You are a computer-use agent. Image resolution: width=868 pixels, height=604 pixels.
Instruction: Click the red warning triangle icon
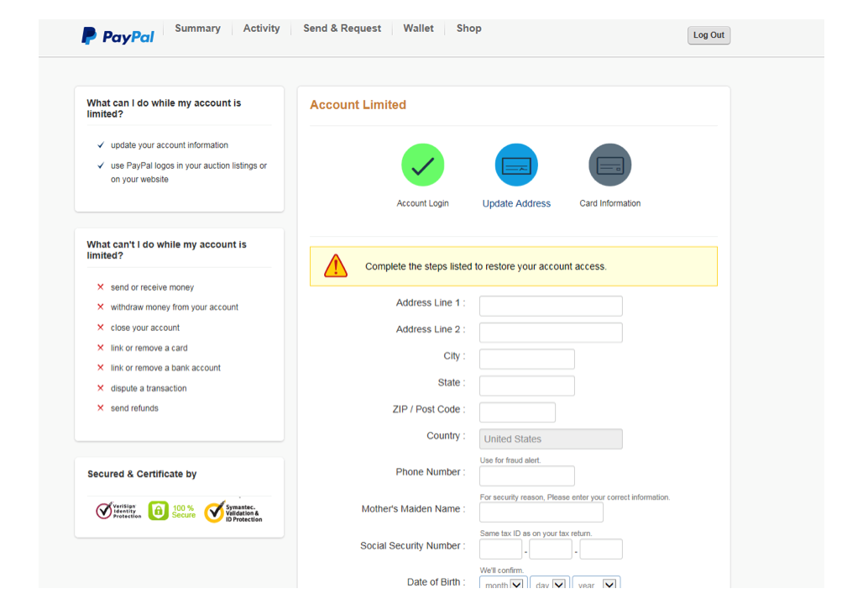[336, 266]
